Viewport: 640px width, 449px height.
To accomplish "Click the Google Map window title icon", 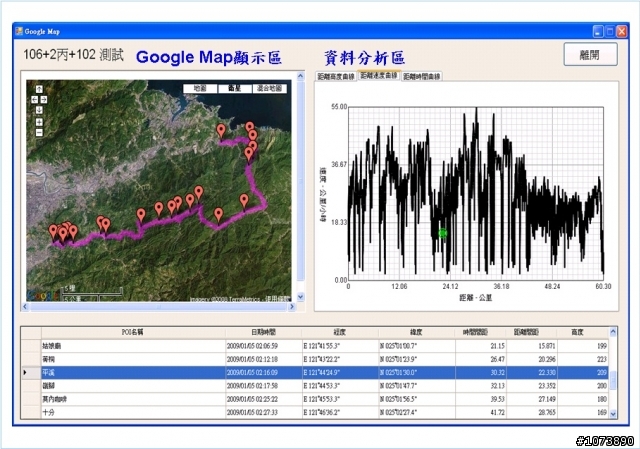I will pos(19,31).
